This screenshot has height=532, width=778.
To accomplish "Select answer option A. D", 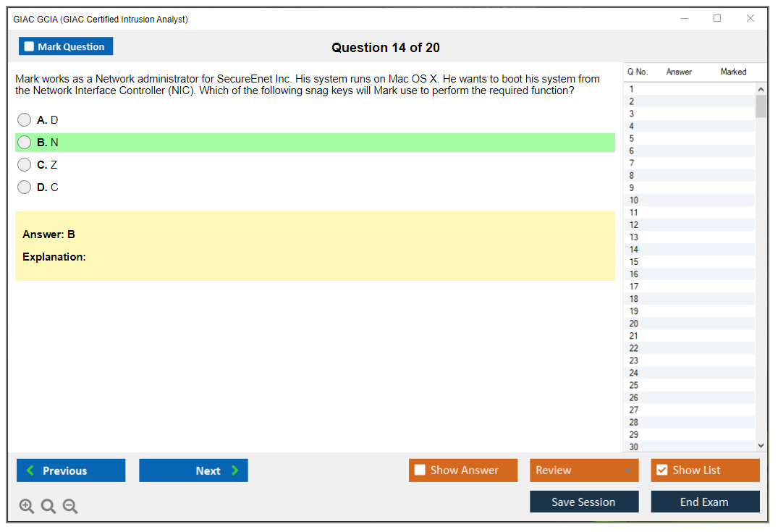I will pos(25,120).
